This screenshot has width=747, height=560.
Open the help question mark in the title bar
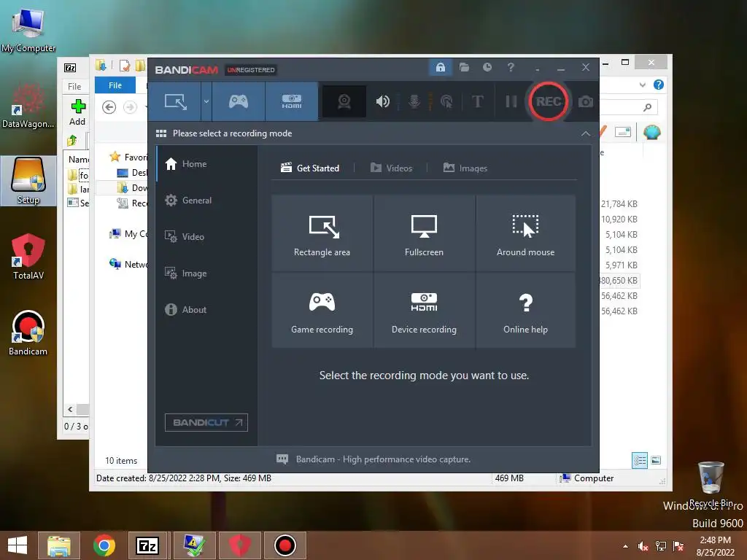click(511, 67)
